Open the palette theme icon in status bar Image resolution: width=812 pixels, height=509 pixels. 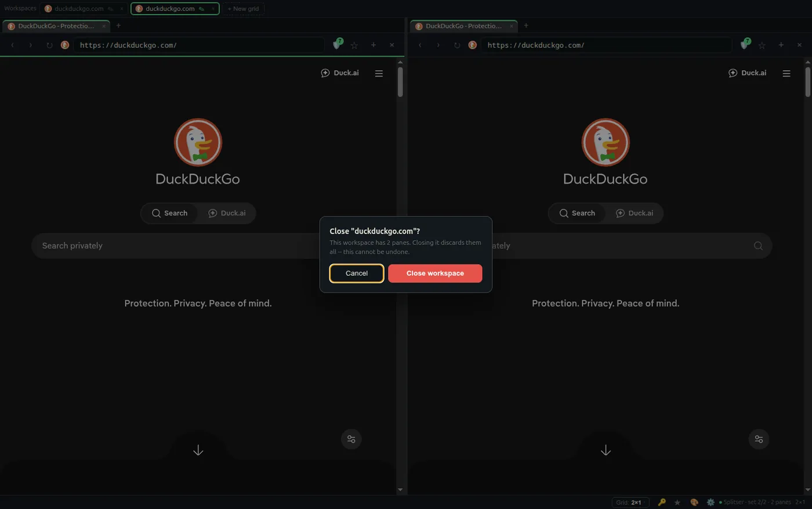(x=694, y=502)
